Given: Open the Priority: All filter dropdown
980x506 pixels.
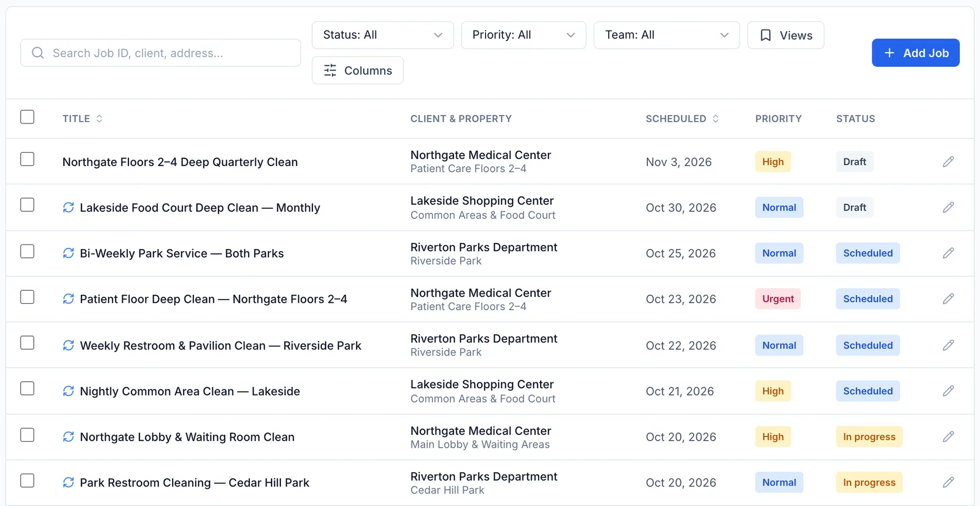Looking at the screenshot, I should tap(524, 35).
